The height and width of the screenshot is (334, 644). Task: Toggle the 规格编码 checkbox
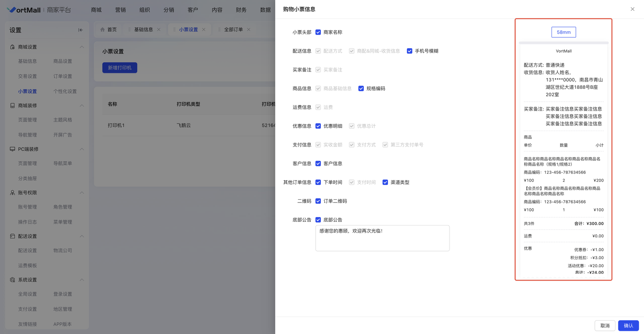click(361, 88)
